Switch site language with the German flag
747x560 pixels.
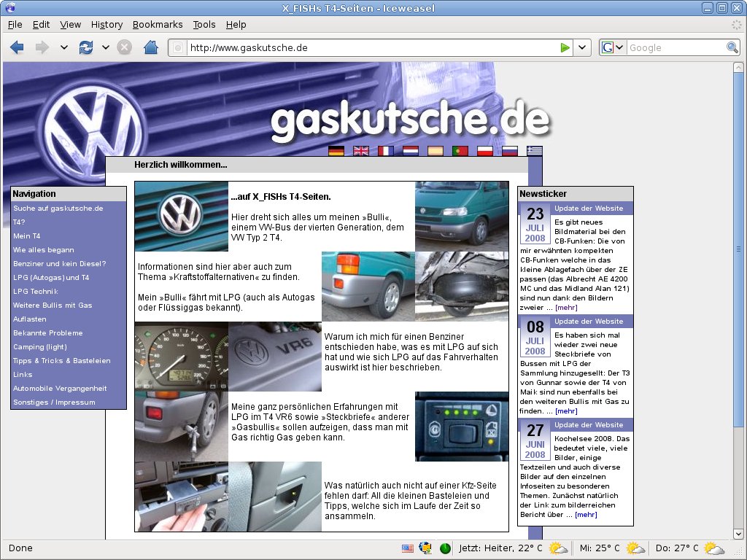(336, 151)
